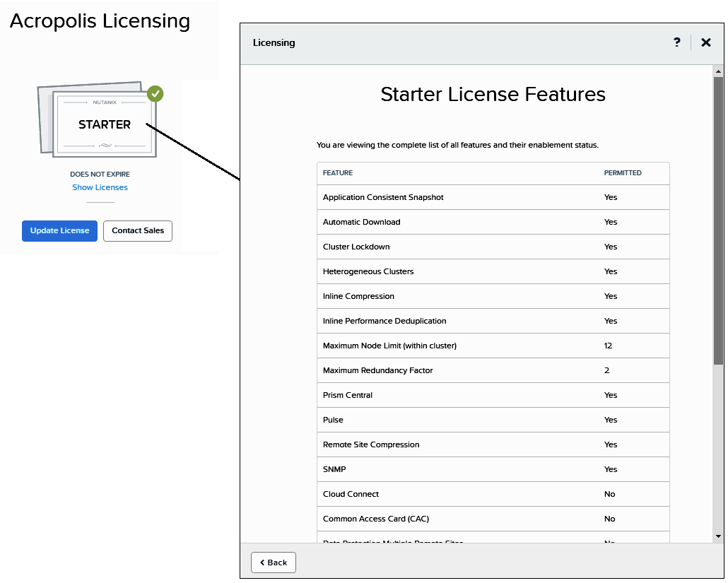The width and height of the screenshot is (728, 583).
Task: Select the Inline Compression row
Action: [493, 296]
